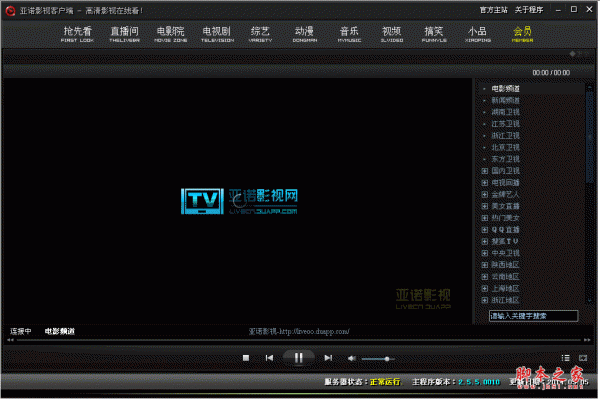The image size is (600, 399).
Task: Click the 00:00 / 00:00 time display
Action: coord(551,73)
